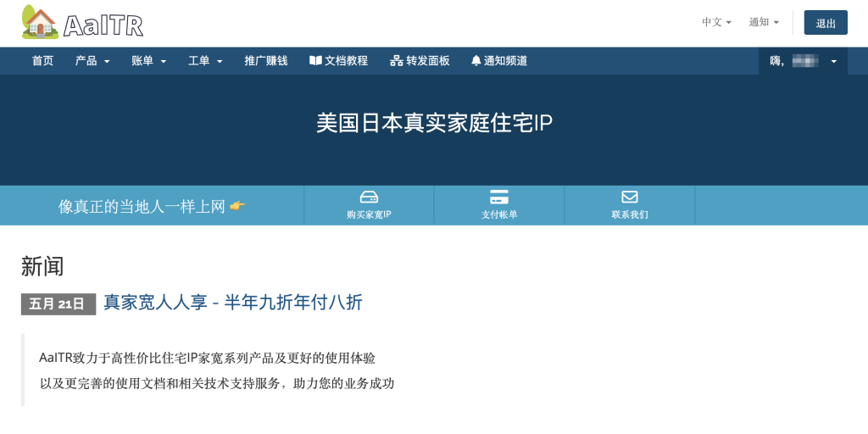This screenshot has height=434, width=868.
Task: Click the envelope icon for 联系我们
Action: 630,198
